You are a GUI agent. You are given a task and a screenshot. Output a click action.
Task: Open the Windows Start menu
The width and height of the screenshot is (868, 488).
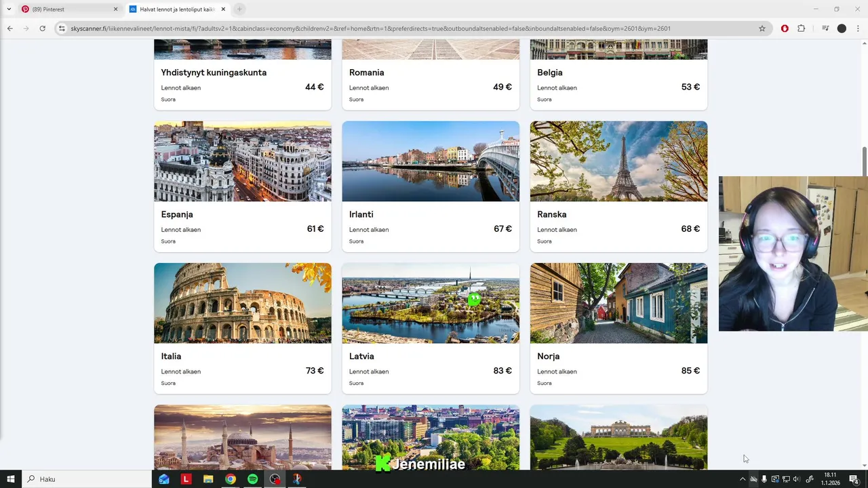[10, 479]
